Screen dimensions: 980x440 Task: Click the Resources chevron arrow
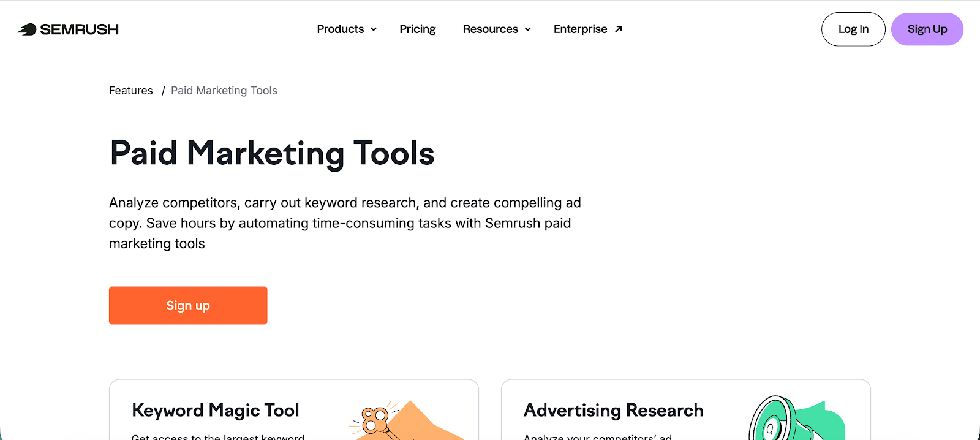527,29
